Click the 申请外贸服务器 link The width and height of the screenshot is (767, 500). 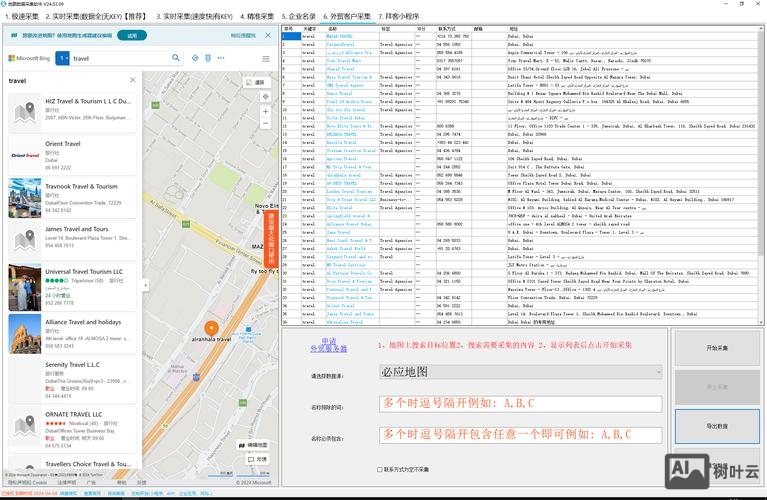(329, 345)
